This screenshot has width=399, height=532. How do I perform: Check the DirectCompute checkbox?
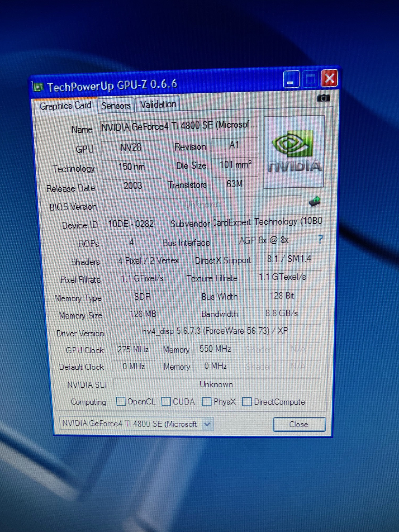coord(247,402)
